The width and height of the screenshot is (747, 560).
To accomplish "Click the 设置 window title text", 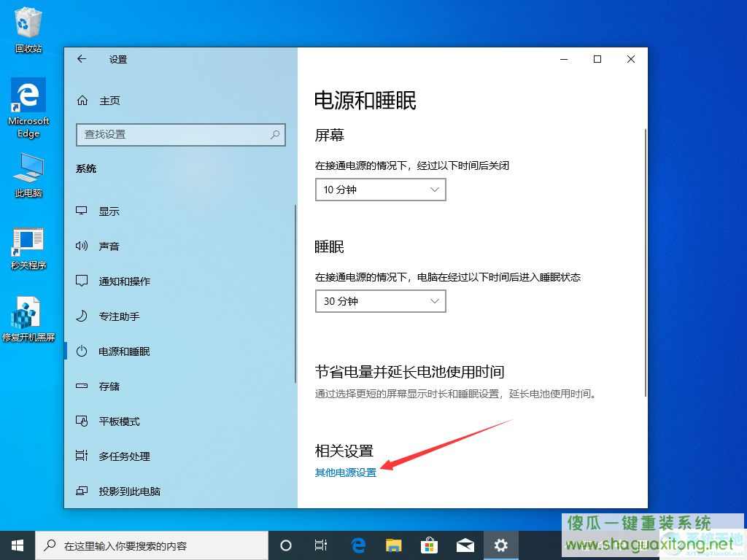I will [118, 60].
